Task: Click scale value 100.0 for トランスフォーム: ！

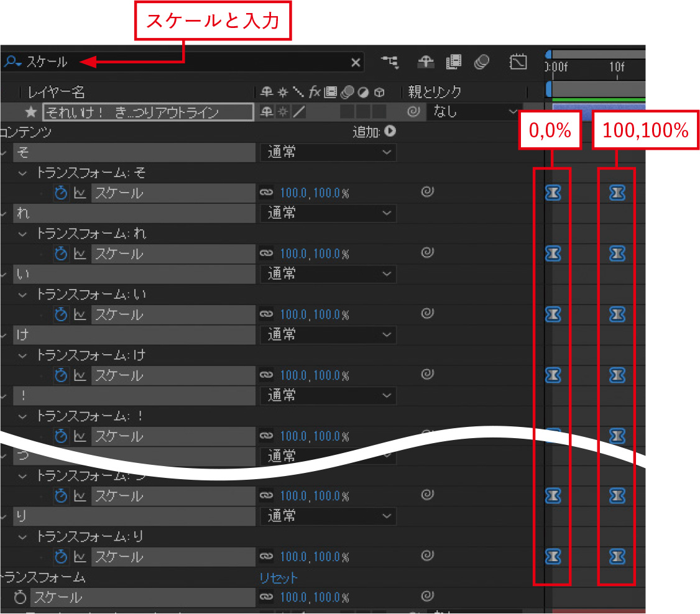Action: [x=294, y=436]
